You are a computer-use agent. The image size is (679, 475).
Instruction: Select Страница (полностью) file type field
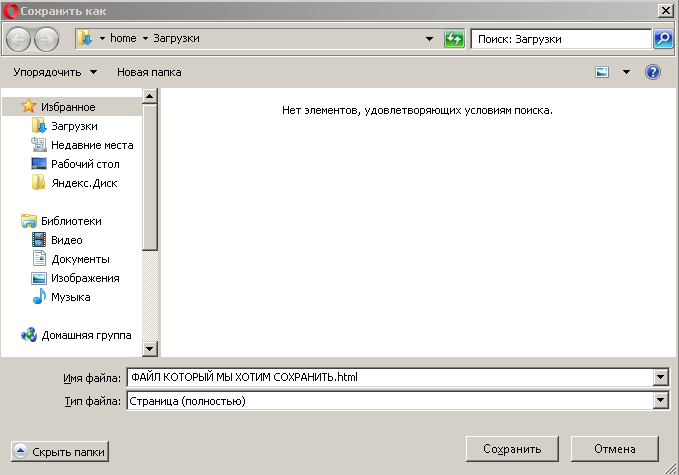pos(397,401)
